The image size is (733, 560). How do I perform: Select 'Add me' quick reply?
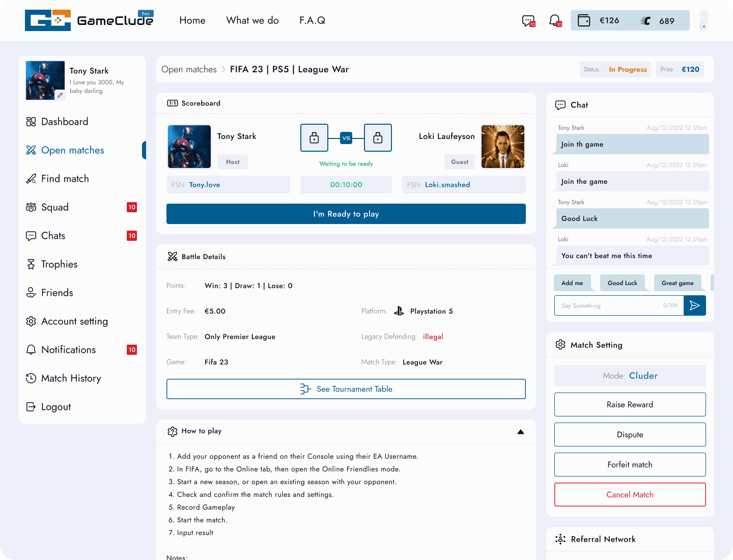pos(572,283)
